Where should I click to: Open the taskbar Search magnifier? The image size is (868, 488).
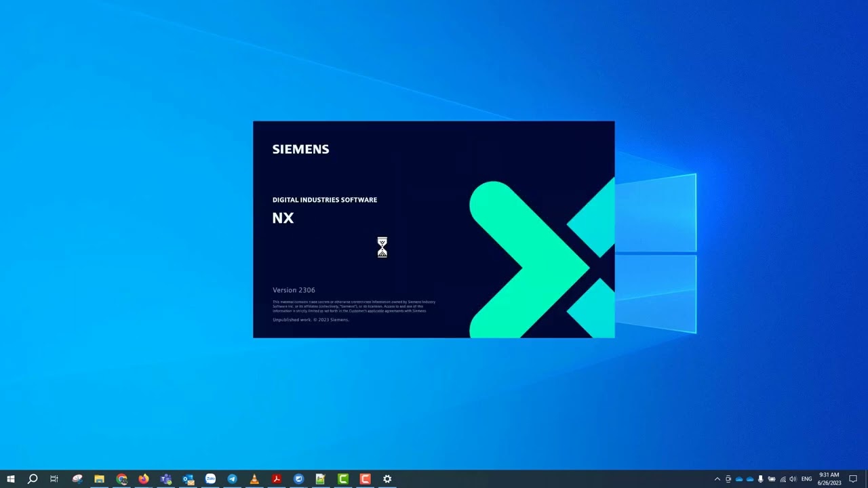tap(32, 479)
